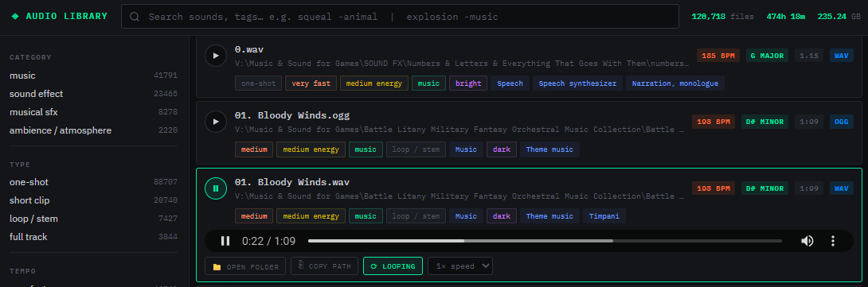
Task: Select the Timpani tag
Action: [604, 215]
